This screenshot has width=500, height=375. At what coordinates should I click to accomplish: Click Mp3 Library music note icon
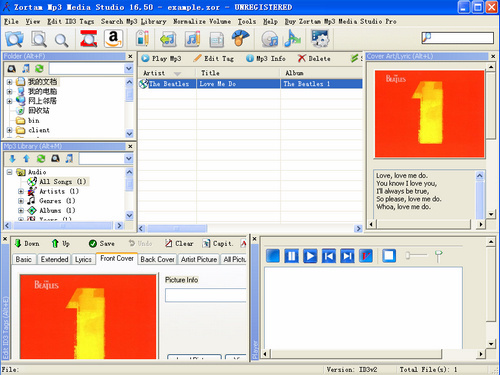click(x=69, y=159)
